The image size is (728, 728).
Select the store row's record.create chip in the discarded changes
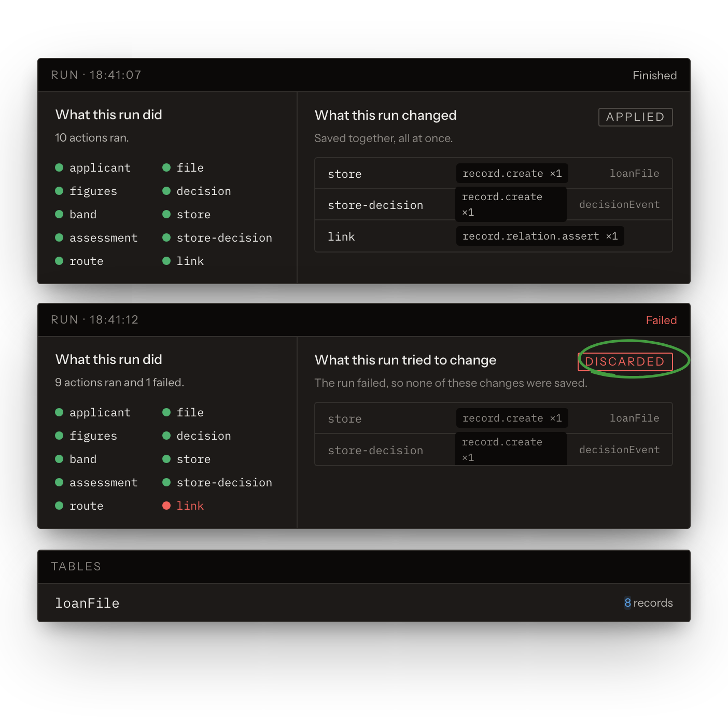[512, 418]
